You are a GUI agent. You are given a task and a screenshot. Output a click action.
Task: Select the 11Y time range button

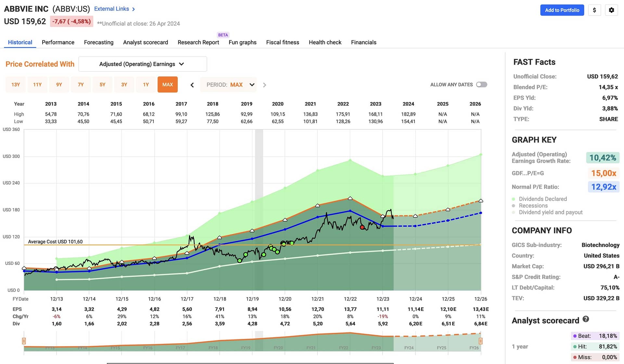pos(37,84)
